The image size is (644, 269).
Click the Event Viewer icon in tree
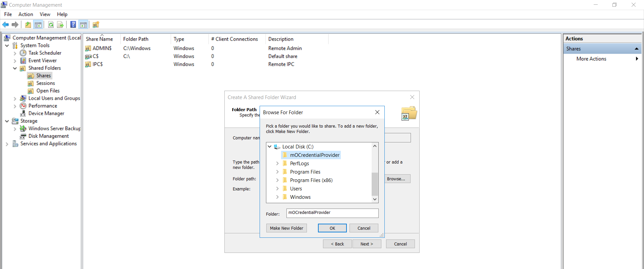pyautogui.click(x=23, y=60)
